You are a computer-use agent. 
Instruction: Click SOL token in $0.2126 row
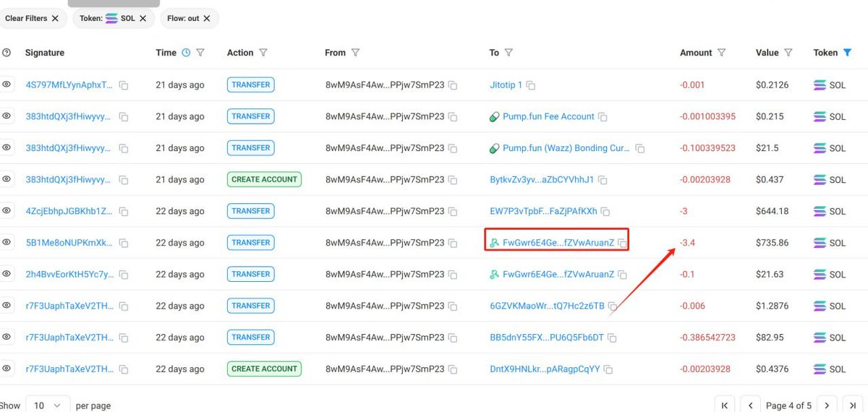tap(830, 85)
